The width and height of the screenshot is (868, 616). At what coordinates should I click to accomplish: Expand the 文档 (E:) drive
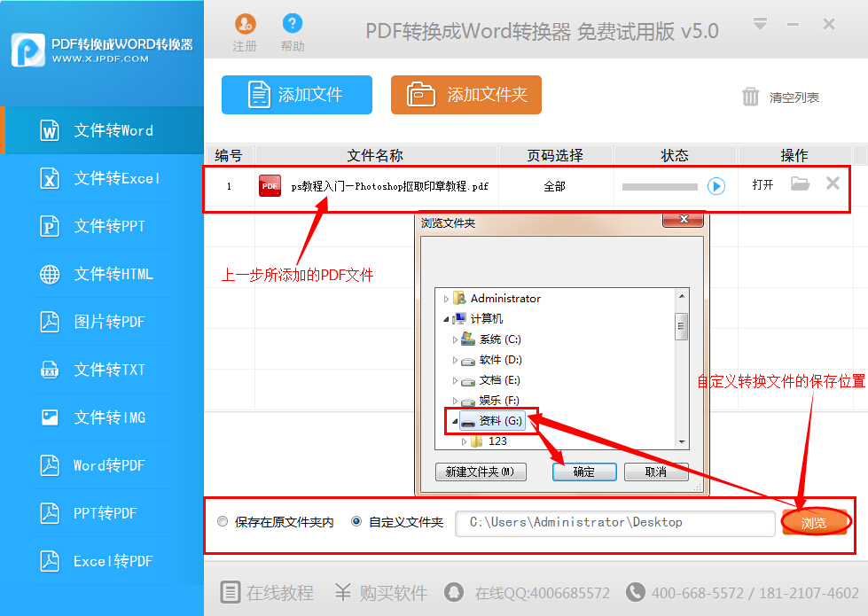455,381
